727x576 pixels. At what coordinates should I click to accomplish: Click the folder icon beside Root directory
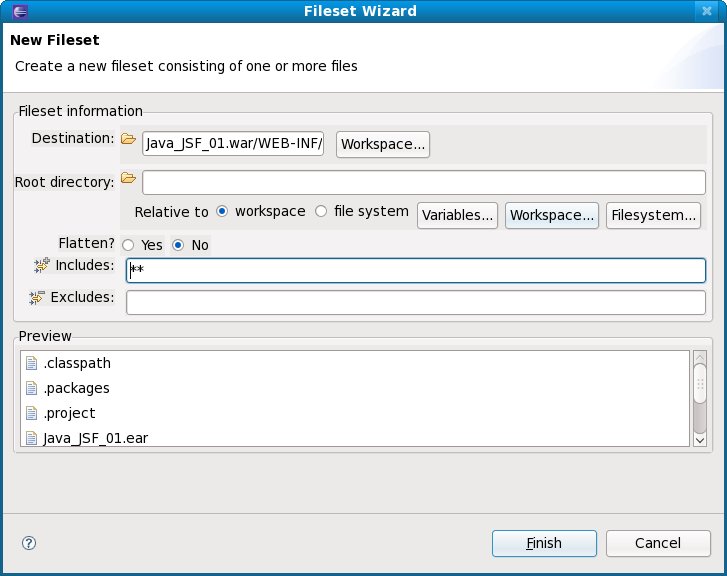(x=128, y=179)
